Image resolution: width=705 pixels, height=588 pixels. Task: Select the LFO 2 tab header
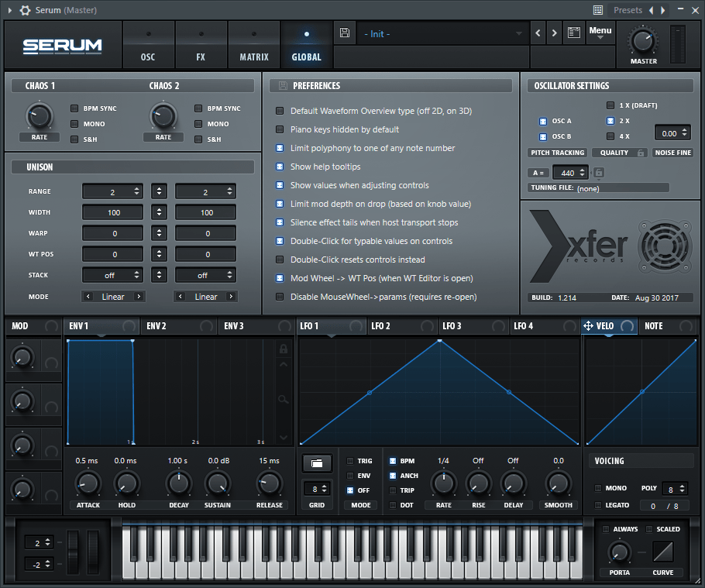coord(402,326)
